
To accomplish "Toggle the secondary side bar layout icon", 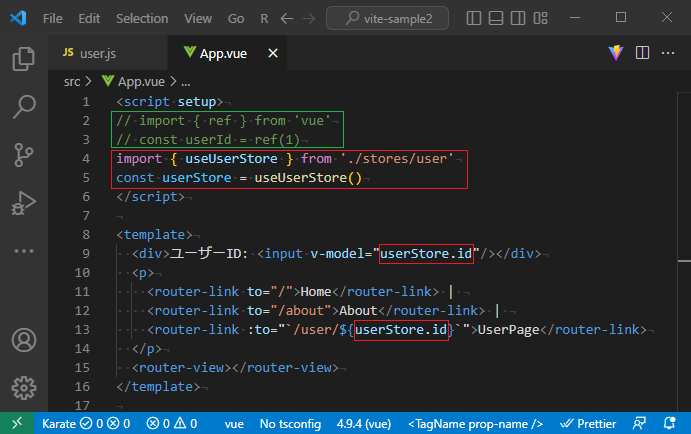I will (x=518, y=18).
